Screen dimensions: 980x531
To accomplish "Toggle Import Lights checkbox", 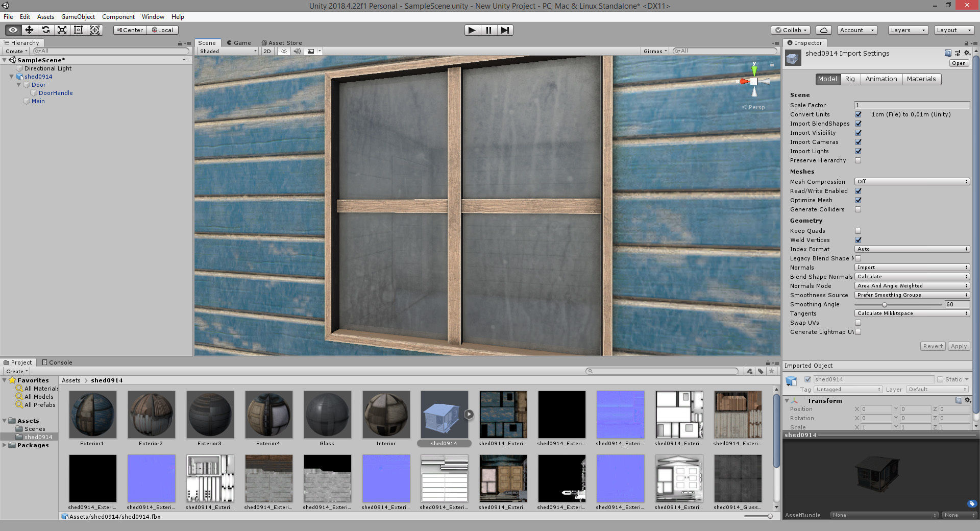I will pyautogui.click(x=858, y=151).
